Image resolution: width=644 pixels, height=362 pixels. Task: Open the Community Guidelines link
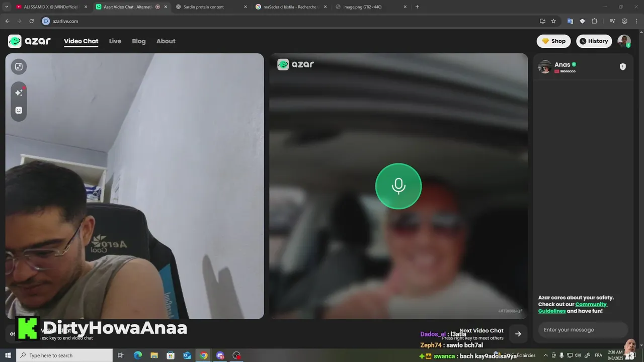pyautogui.click(x=573, y=307)
